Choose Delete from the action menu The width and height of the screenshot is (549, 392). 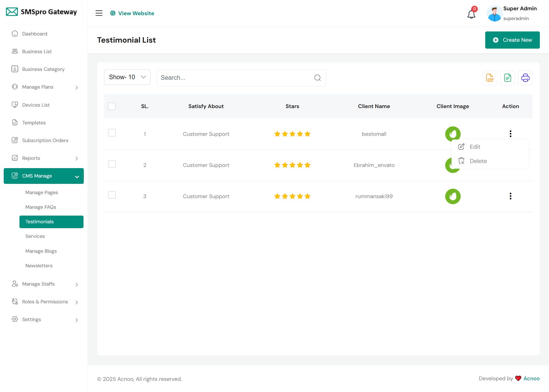478,161
